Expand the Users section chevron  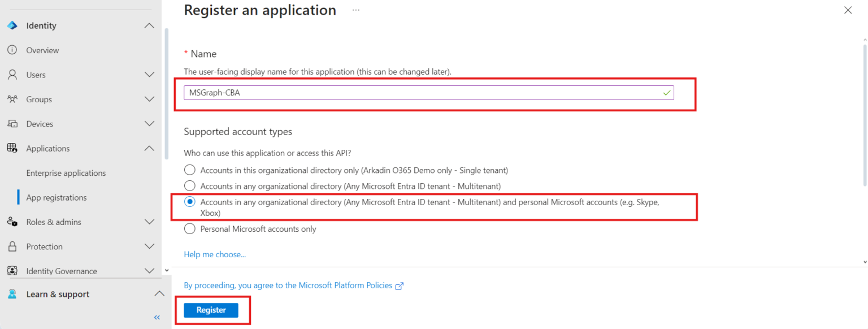pyautogui.click(x=149, y=74)
